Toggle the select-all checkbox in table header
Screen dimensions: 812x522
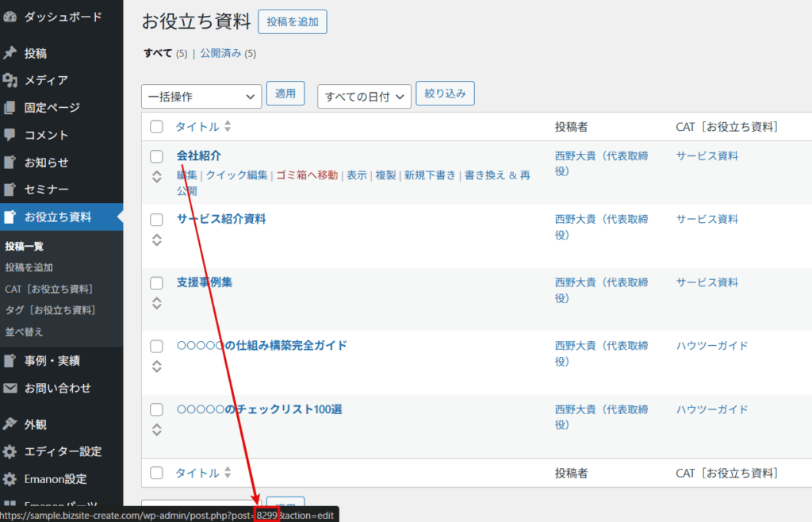(157, 127)
